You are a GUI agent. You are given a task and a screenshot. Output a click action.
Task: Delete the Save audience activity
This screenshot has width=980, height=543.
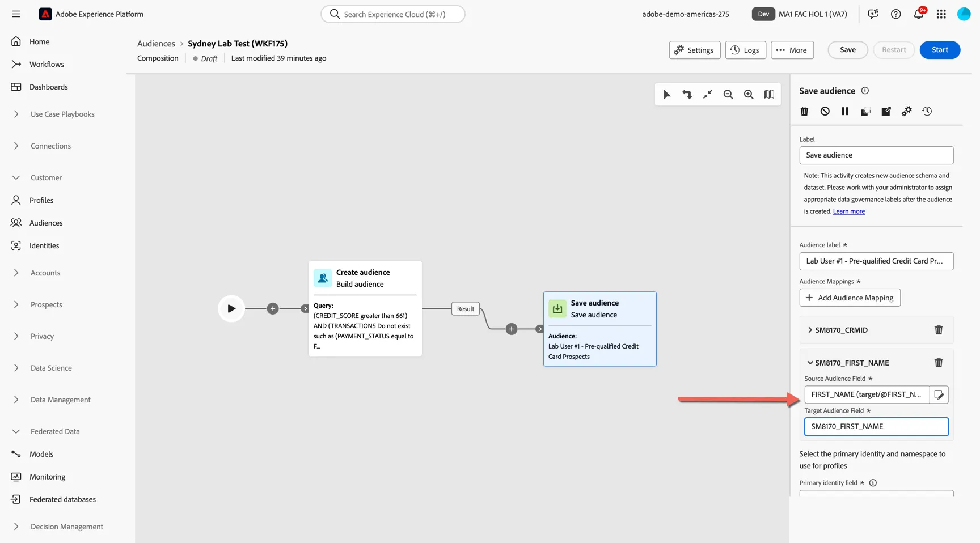point(804,111)
